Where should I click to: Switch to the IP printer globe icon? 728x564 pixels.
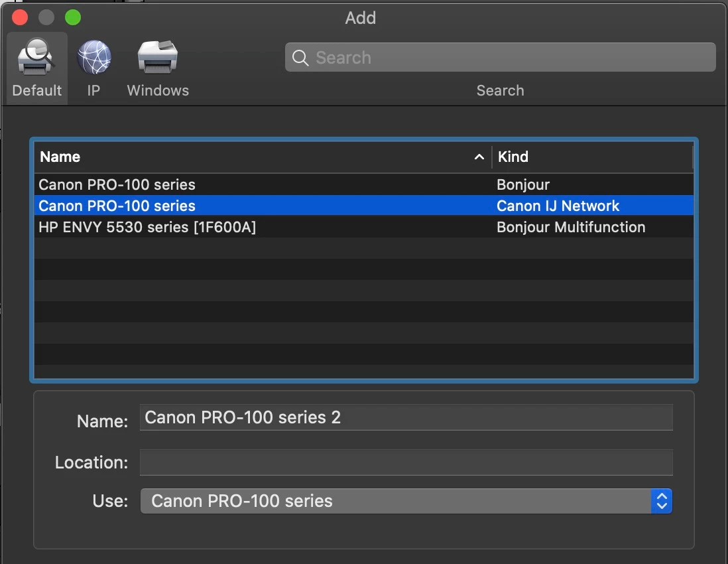[x=93, y=58]
